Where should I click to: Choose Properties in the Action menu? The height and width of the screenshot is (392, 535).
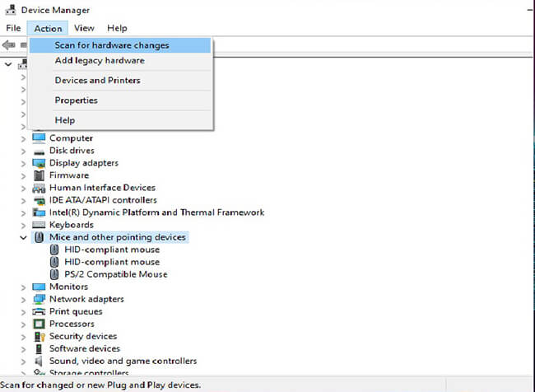[x=120, y=100]
